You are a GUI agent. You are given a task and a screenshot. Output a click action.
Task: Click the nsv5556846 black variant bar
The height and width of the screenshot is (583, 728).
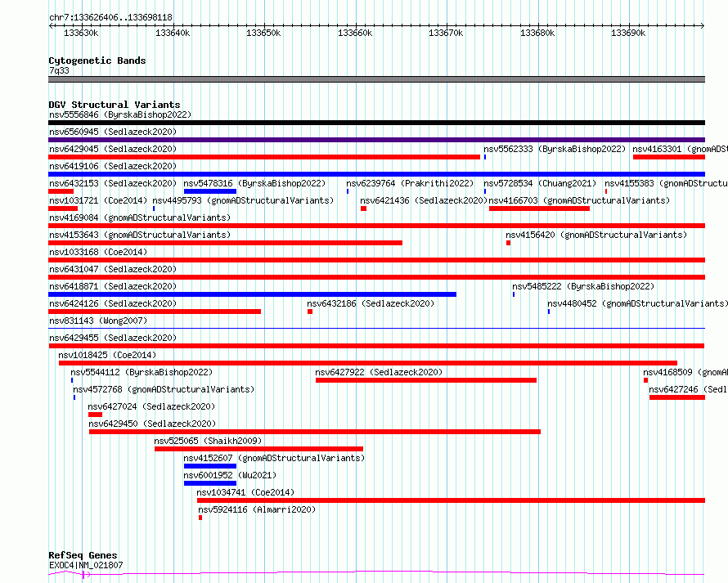coord(376,123)
